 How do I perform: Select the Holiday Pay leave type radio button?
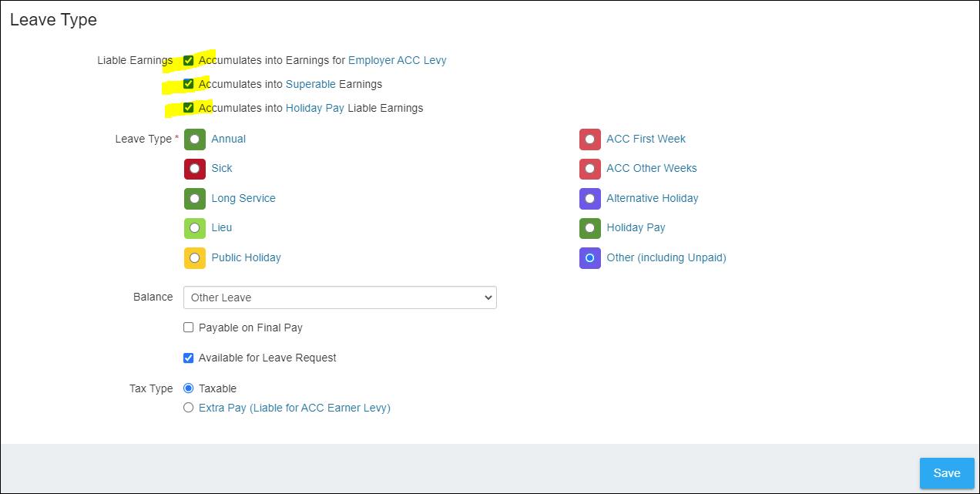pos(590,228)
